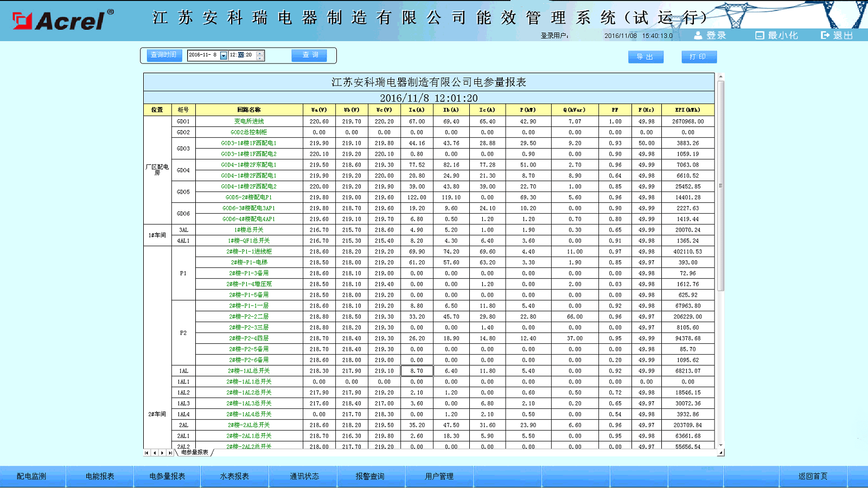Viewport: 868px width, 488px height.
Task: Go to next sheet tab arrow
Action: click(162, 453)
